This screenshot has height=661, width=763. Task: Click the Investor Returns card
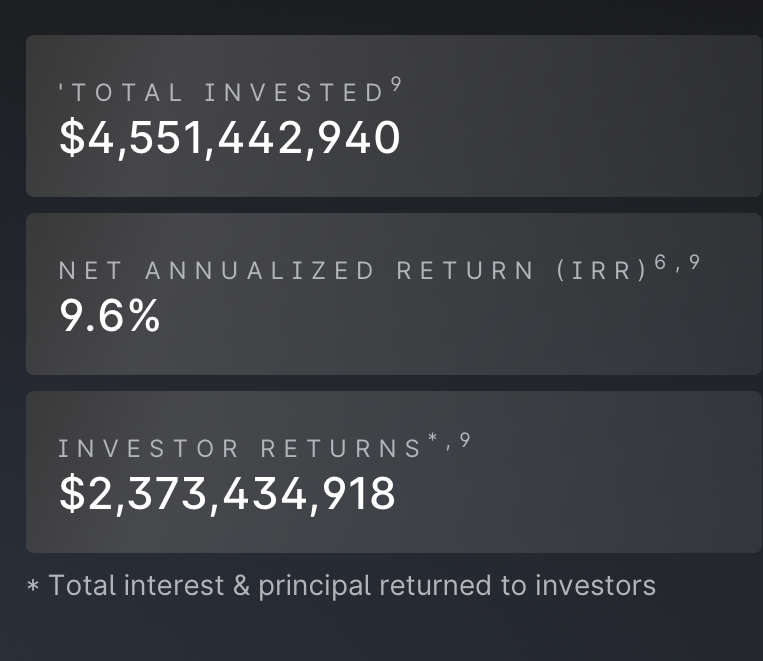pos(394,472)
